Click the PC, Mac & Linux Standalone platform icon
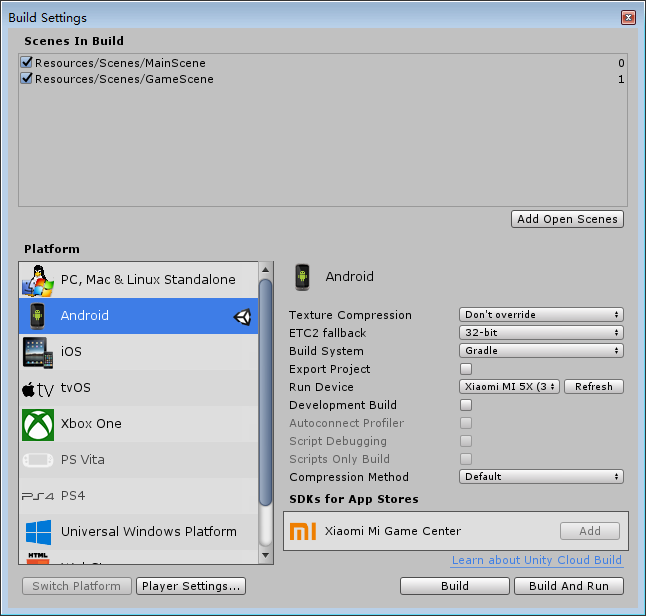 coord(37,280)
